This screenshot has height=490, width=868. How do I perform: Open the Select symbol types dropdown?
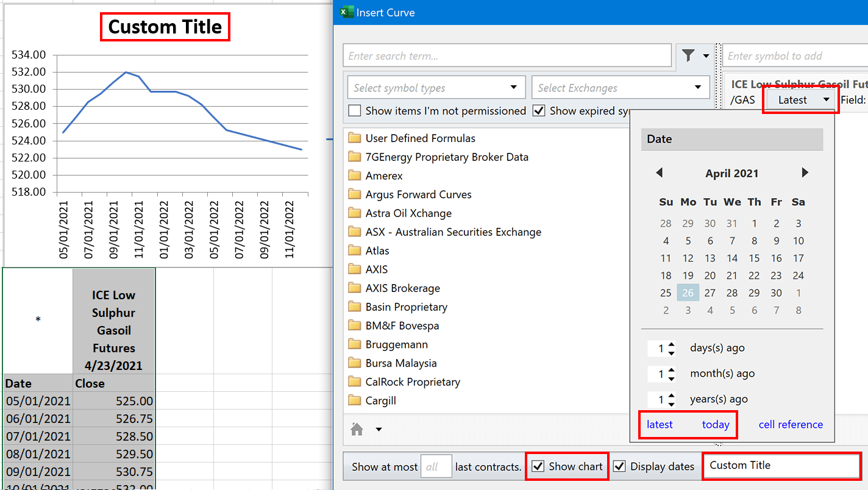click(x=436, y=88)
